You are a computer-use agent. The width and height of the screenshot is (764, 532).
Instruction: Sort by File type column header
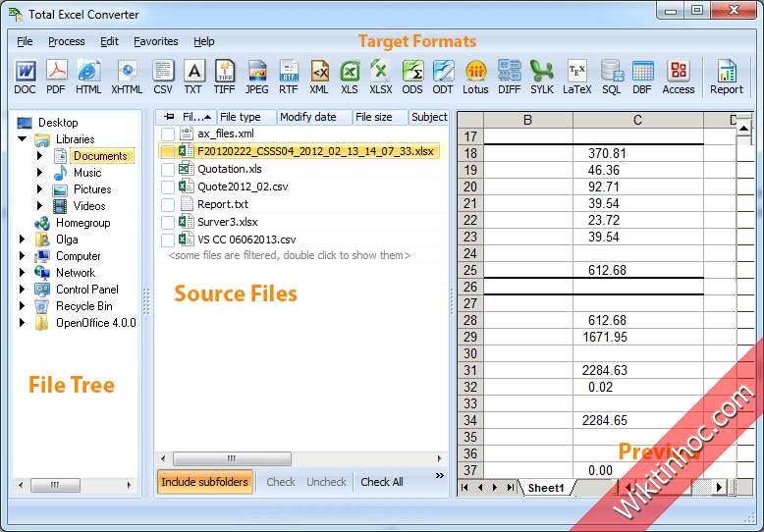point(247,117)
